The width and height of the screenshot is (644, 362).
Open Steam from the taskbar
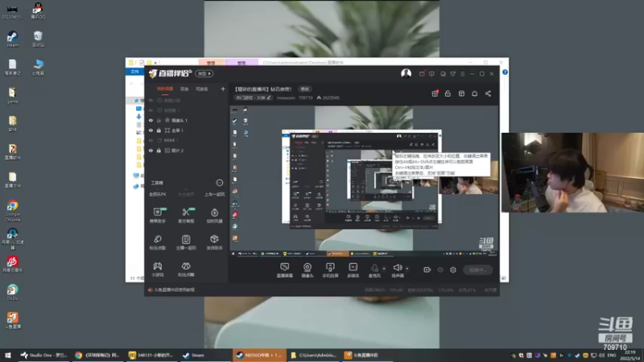point(204,355)
